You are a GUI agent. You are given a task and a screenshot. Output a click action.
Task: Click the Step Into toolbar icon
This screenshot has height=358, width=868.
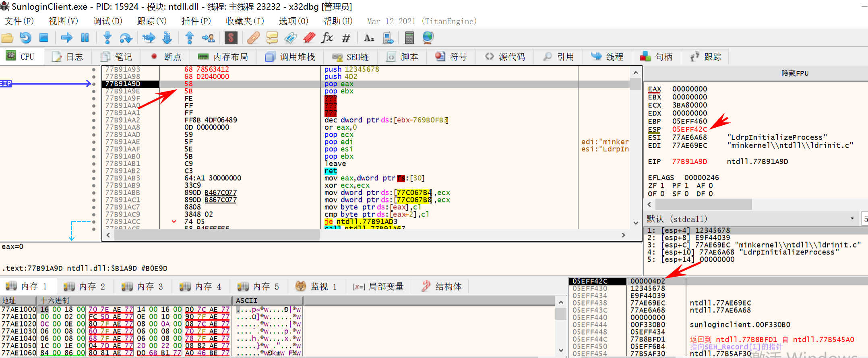click(107, 38)
